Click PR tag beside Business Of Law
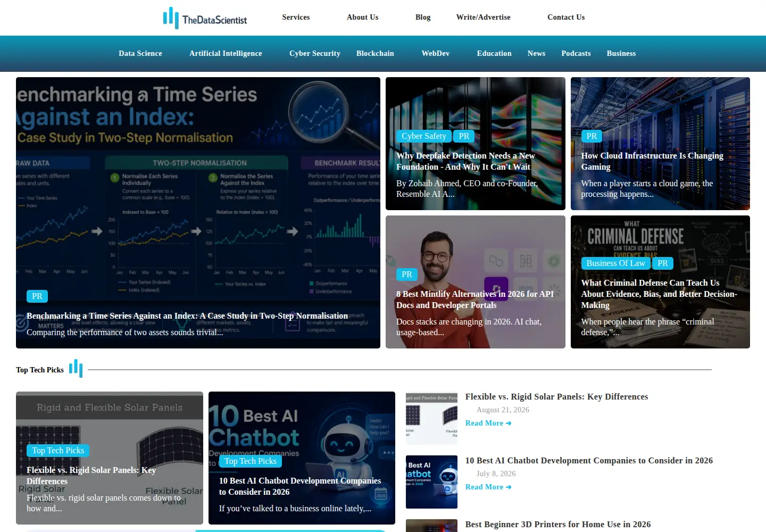 tap(663, 263)
